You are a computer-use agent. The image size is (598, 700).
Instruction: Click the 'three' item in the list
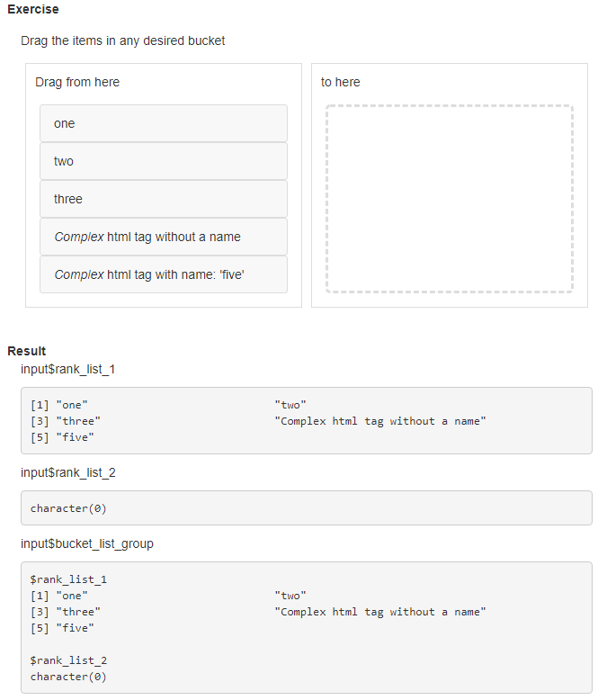click(163, 199)
